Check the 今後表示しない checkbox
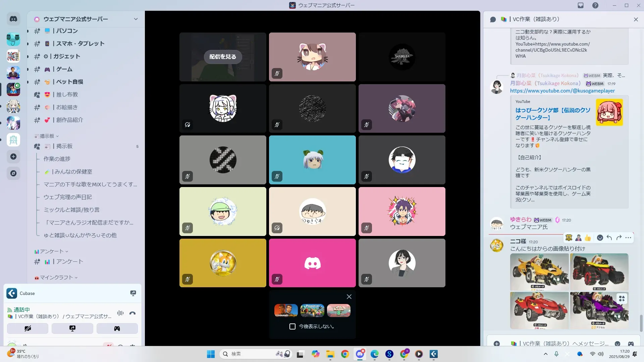Screen dimensions: 644x362 tap(292, 326)
